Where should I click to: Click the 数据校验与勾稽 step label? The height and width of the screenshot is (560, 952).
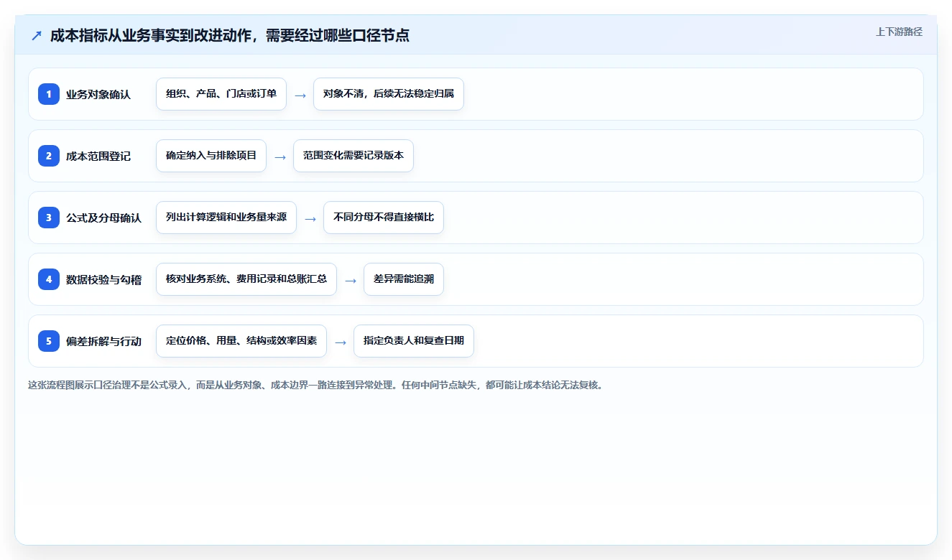point(103,279)
